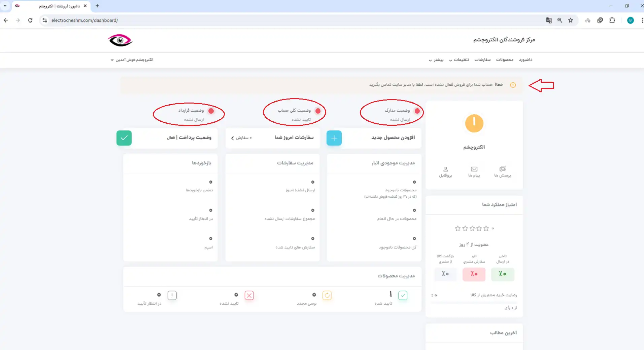Click the امتیاز عملکرد شما heading
Viewport: 644px width, 350px height.
coord(499,205)
